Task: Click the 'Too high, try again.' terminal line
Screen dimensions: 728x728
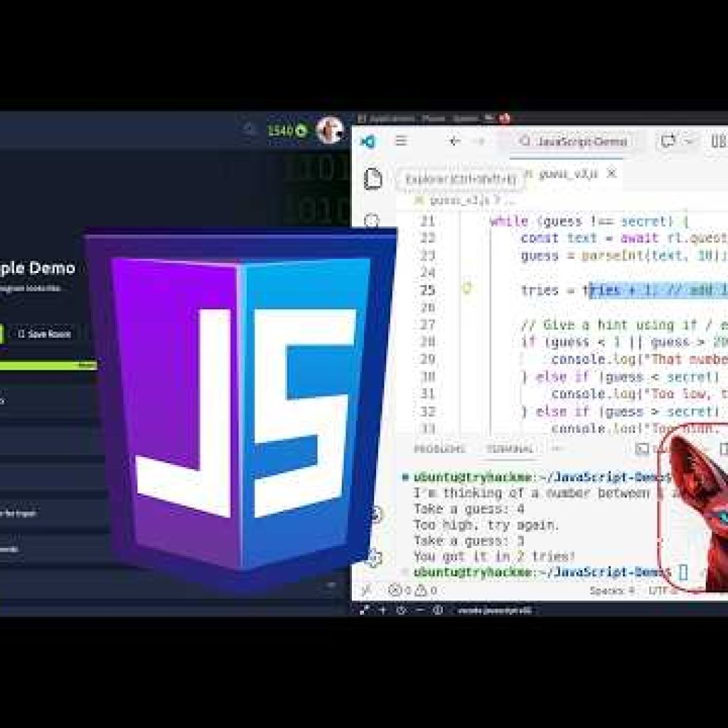Action: [x=486, y=525]
